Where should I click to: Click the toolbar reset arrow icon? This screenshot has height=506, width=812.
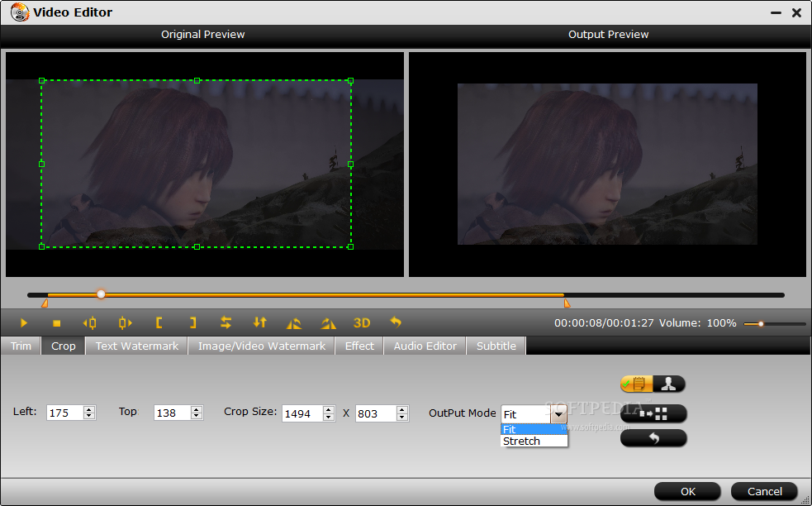point(396,322)
